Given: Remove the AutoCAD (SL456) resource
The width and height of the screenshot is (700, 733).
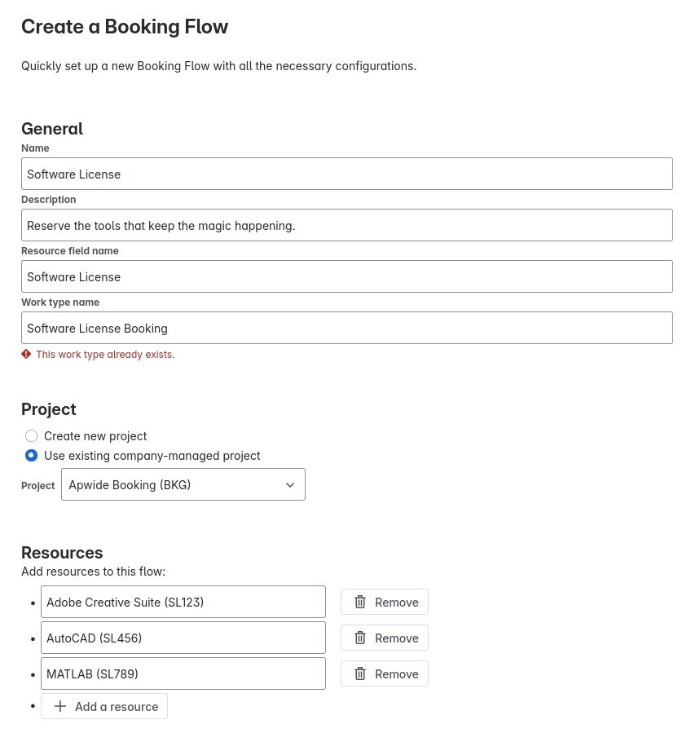Looking at the screenshot, I should (x=385, y=638).
